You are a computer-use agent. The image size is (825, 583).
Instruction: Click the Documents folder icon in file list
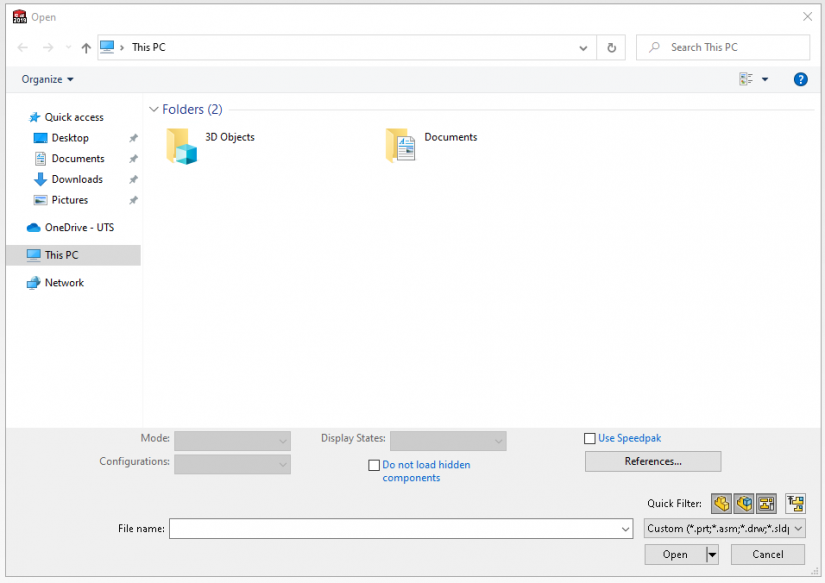pyautogui.click(x=400, y=145)
